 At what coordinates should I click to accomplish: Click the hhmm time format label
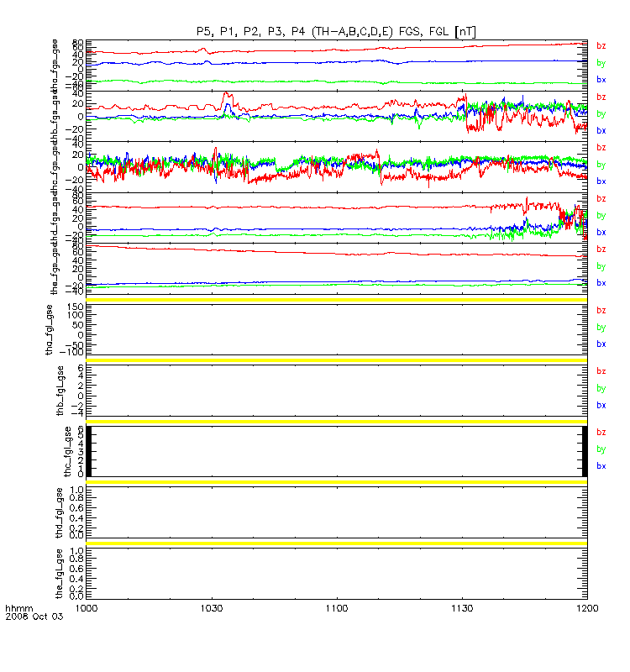[18, 608]
